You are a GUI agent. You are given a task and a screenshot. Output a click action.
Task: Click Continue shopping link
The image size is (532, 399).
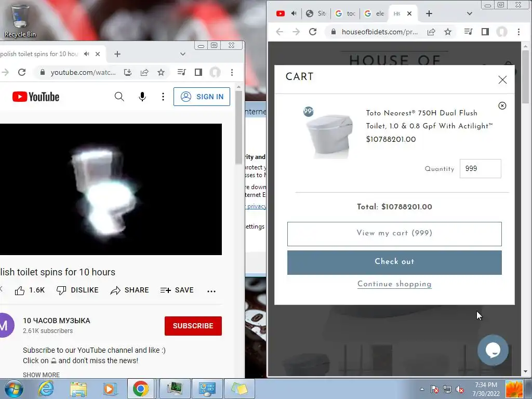[394, 284]
